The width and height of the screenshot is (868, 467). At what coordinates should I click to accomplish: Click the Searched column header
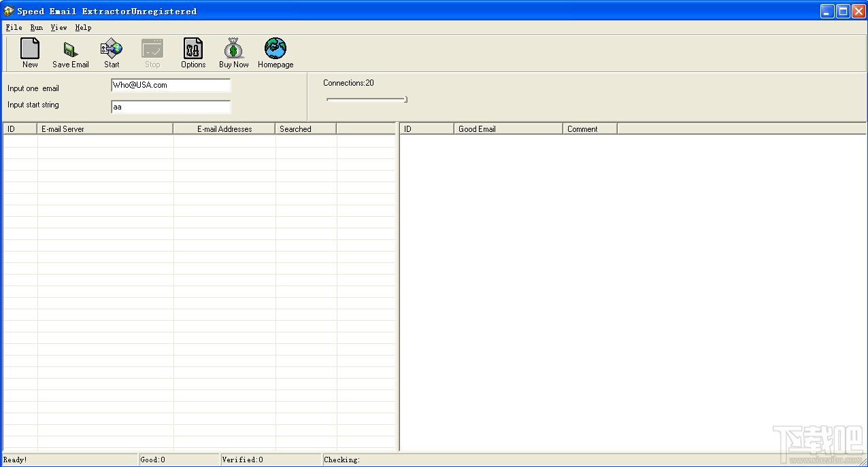pyautogui.click(x=306, y=128)
